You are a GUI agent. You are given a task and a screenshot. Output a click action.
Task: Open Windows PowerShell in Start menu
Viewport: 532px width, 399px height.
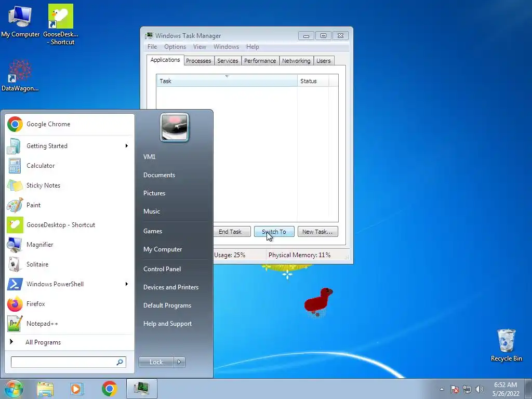coord(70,284)
